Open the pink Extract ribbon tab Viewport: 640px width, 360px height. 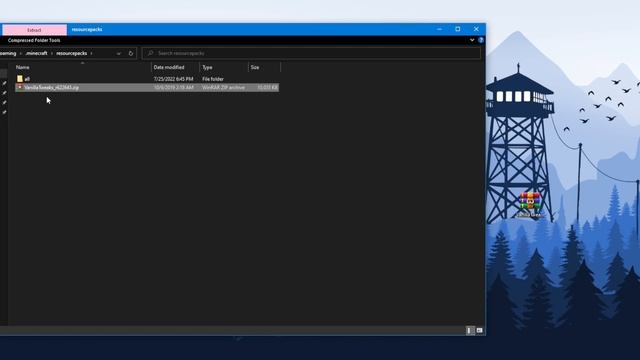click(34, 30)
